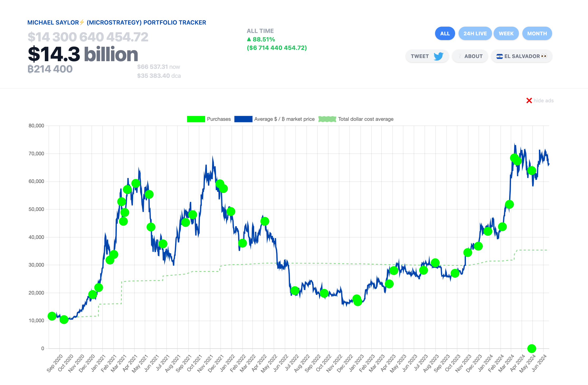Screen dimensions: 588x385
Task: Click the dashed dollar cost average legend swatch
Action: (327, 119)
